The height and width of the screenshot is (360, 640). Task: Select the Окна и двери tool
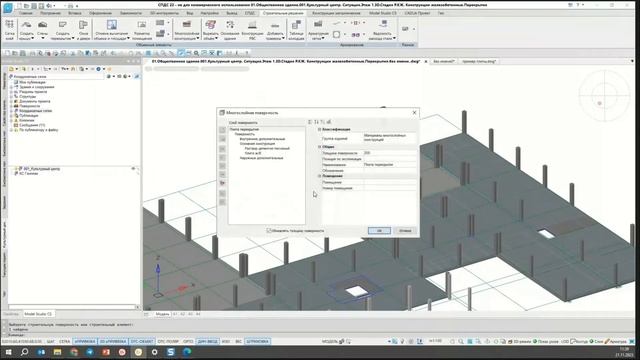[83, 29]
